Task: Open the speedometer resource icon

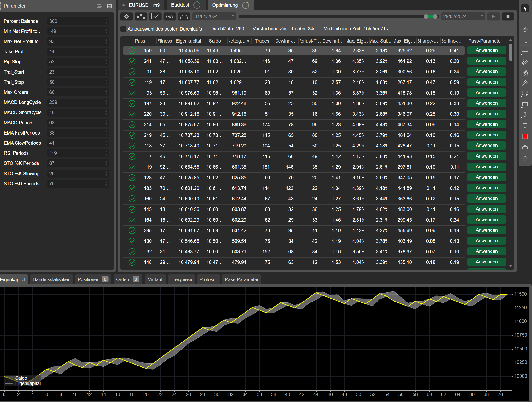Action: click(184, 16)
